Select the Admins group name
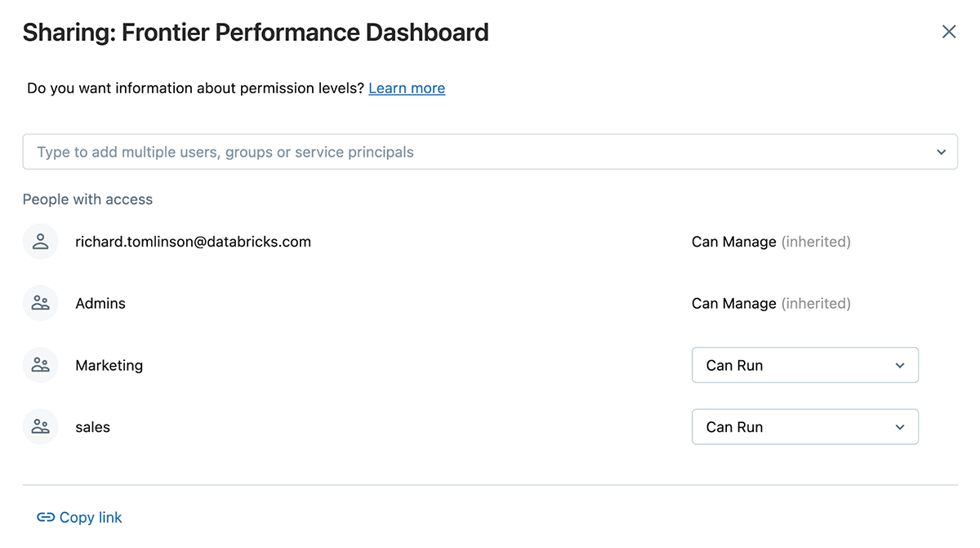 coord(100,304)
